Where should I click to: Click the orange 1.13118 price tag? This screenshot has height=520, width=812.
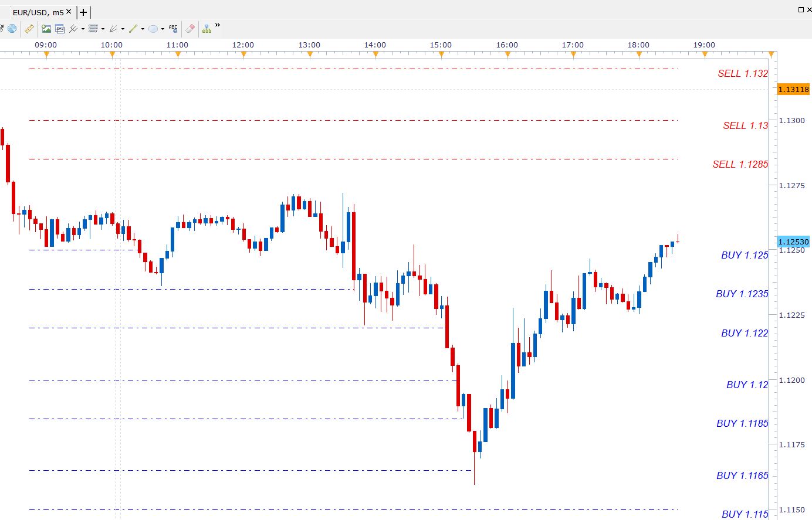pyautogui.click(x=793, y=89)
